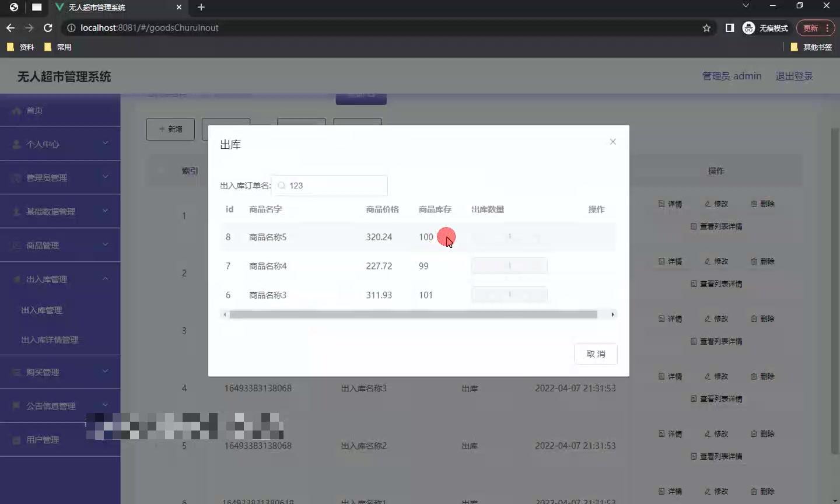Bookmark this page with the star icon
Image resolution: width=840 pixels, height=504 pixels.
[706, 28]
